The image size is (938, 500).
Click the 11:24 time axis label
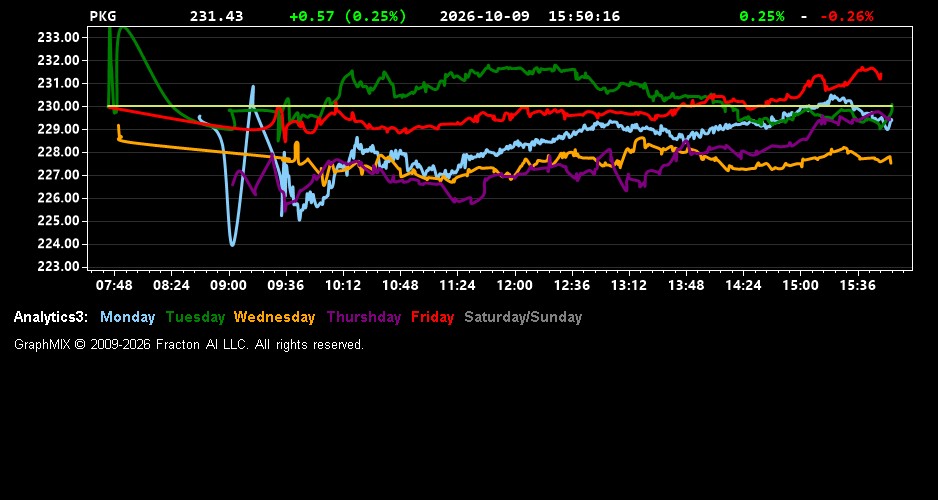pyautogui.click(x=457, y=285)
